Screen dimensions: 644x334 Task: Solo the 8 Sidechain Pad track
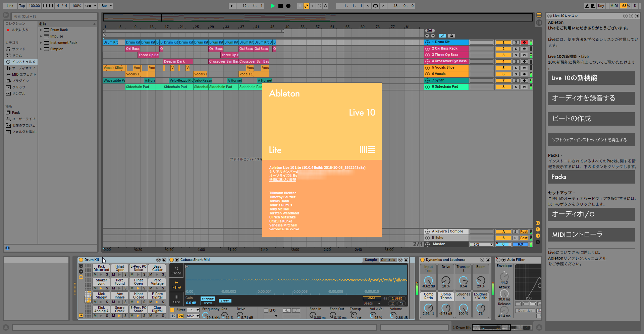516,87
